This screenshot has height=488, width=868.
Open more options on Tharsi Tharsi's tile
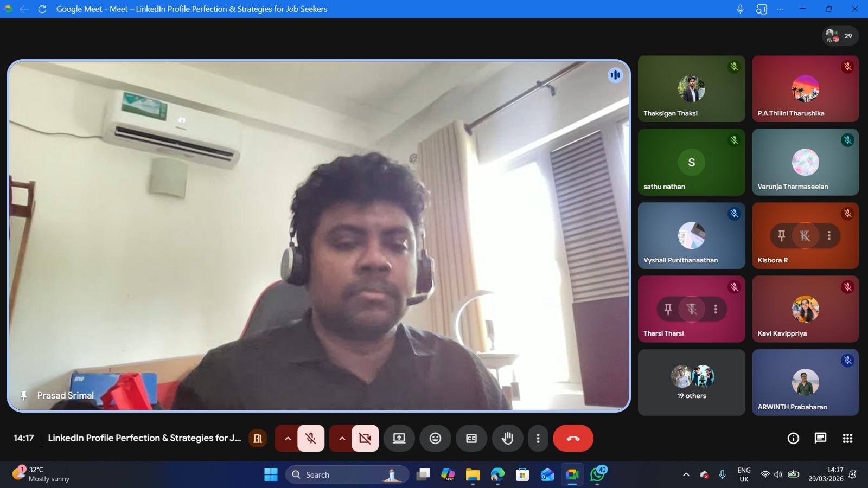716,309
